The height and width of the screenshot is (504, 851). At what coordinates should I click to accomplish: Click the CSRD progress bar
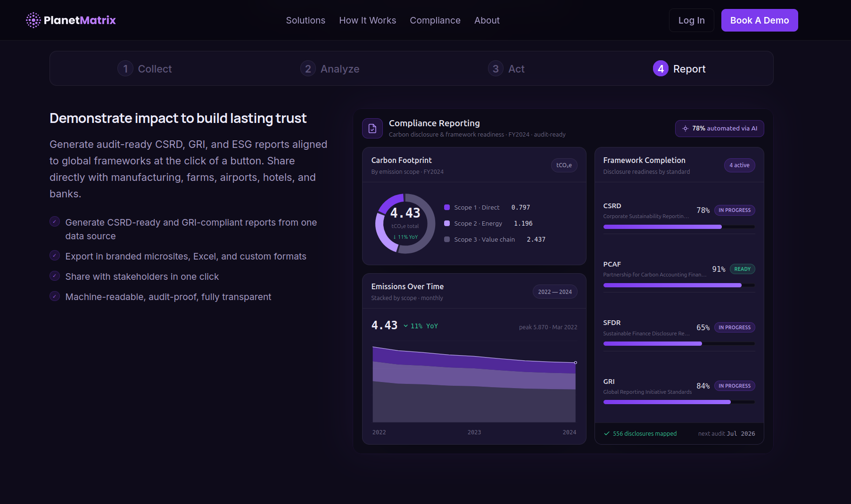[x=679, y=227]
